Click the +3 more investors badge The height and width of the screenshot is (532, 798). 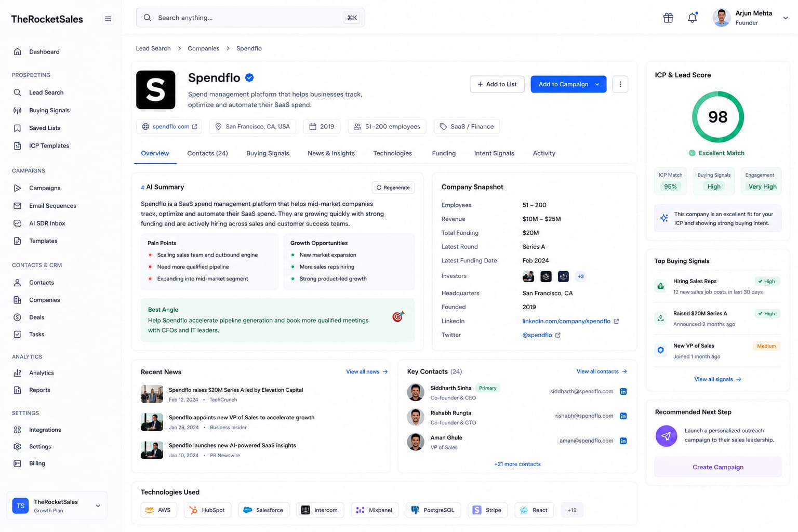point(581,276)
